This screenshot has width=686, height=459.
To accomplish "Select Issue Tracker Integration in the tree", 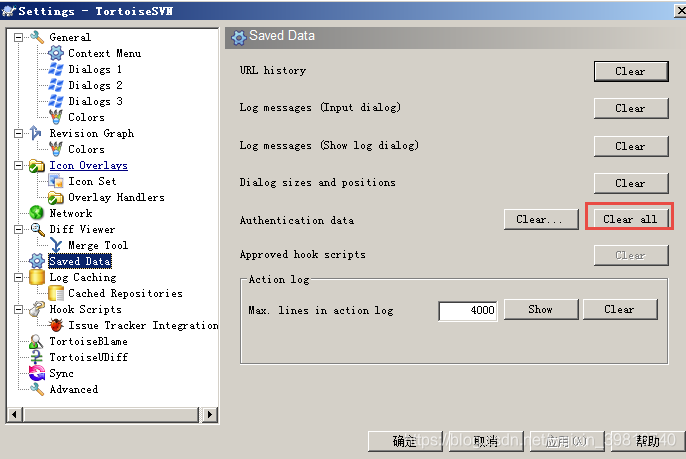I will [x=143, y=326].
